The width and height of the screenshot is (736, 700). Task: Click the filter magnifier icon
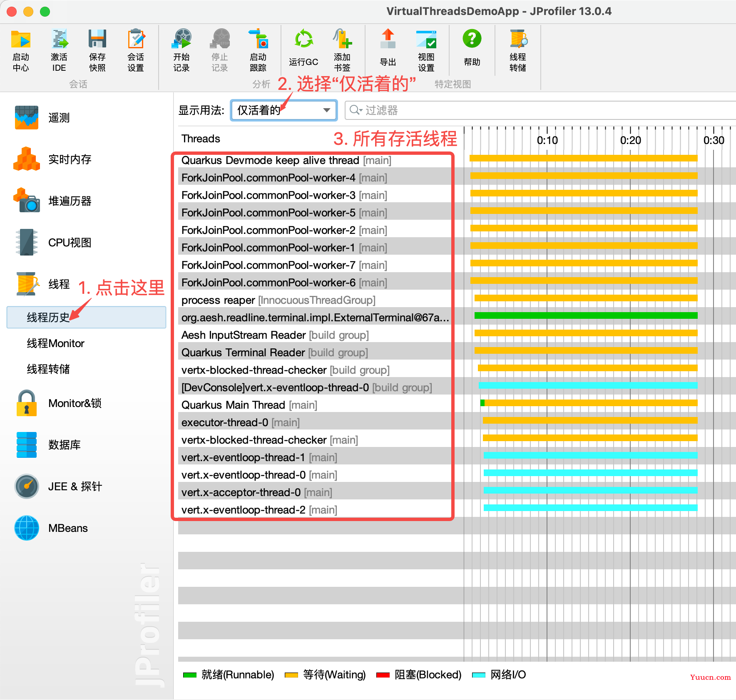[356, 110]
